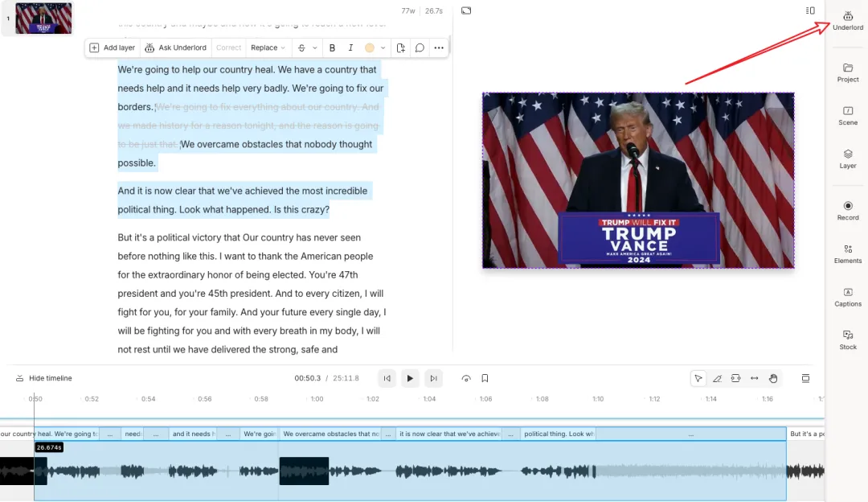Open the Captions panel
Viewport: 868px width, 502px height.
pos(848,297)
